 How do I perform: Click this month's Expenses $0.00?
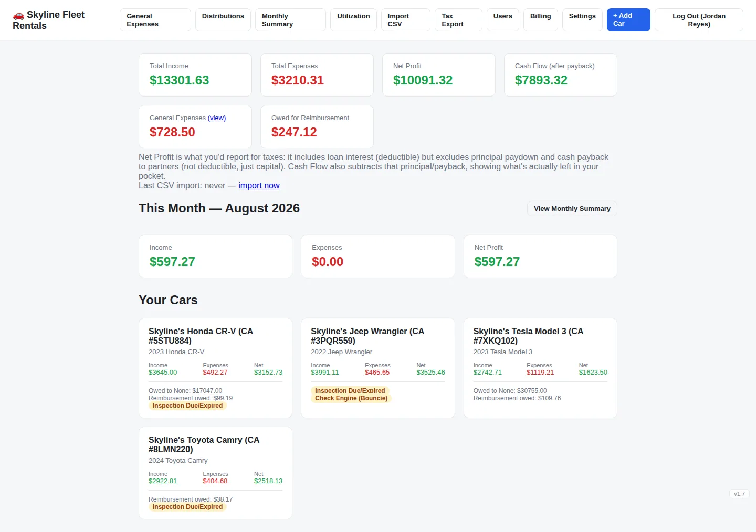pyautogui.click(x=328, y=262)
